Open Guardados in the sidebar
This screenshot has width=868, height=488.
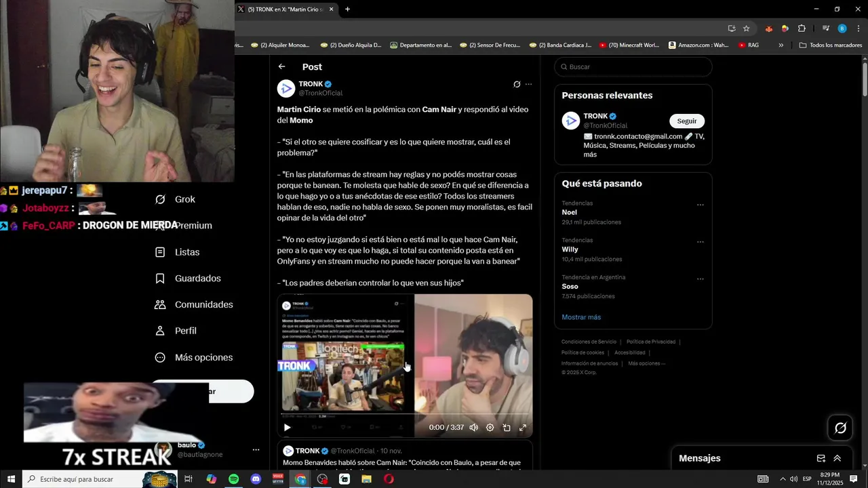tap(188, 279)
